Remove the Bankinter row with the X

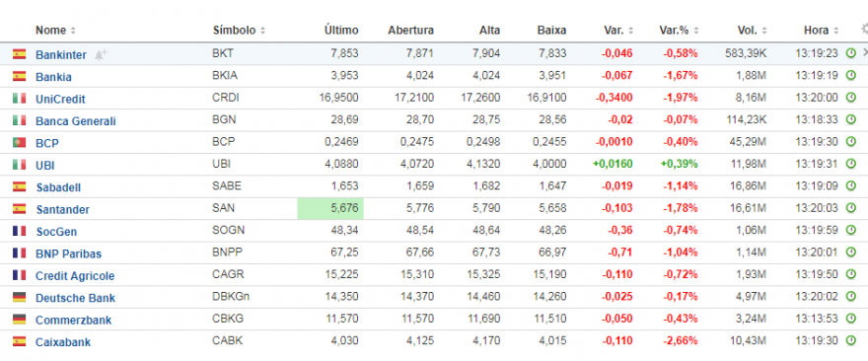[x=865, y=53]
